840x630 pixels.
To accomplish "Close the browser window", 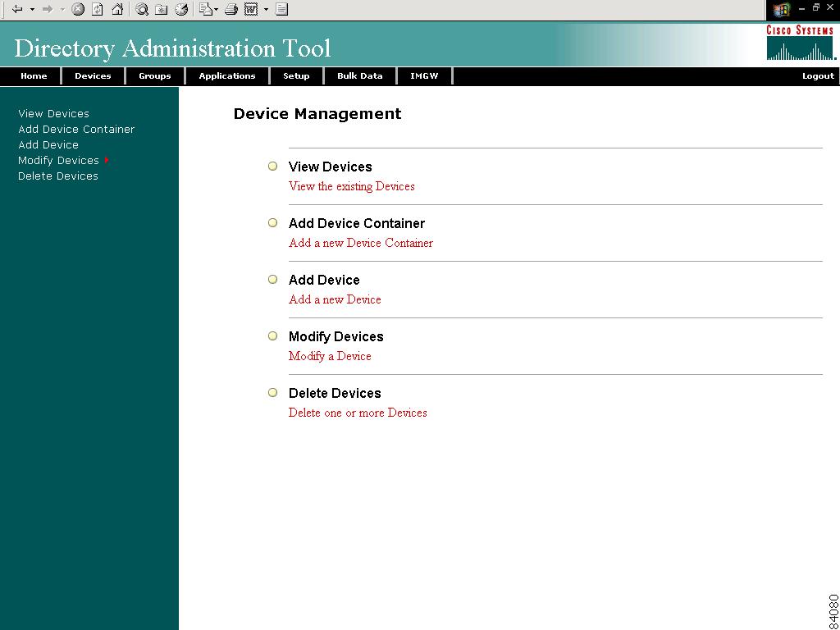I will coord(830,7).
